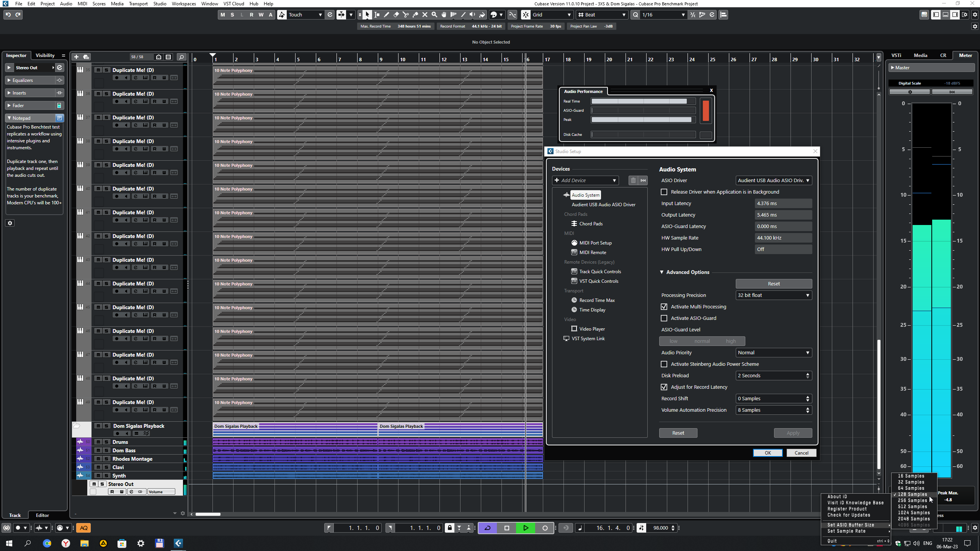The width and height of the screenshot is (980, 551).
Task: Click the tempo value field 98.000
Action: click(x=660, y=528)
